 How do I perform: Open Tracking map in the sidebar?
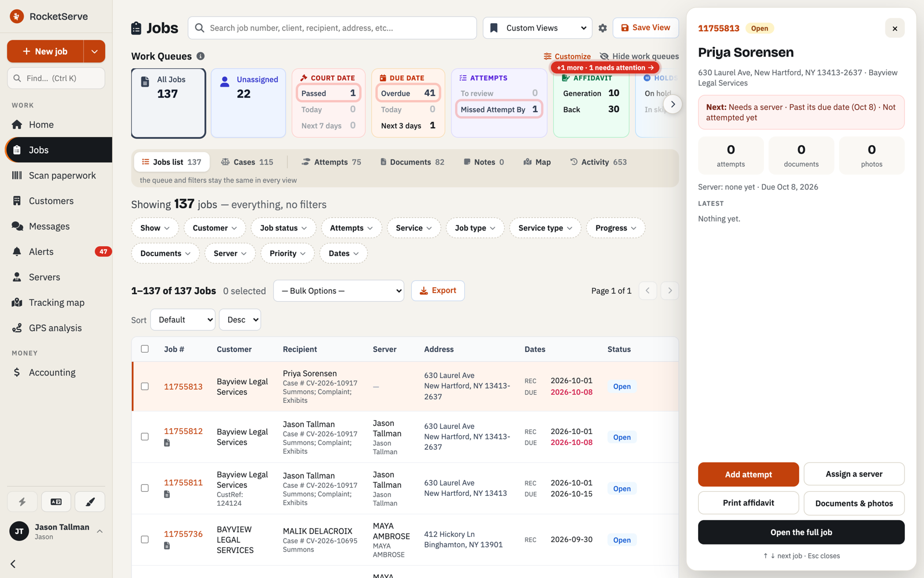pos(57,302)
